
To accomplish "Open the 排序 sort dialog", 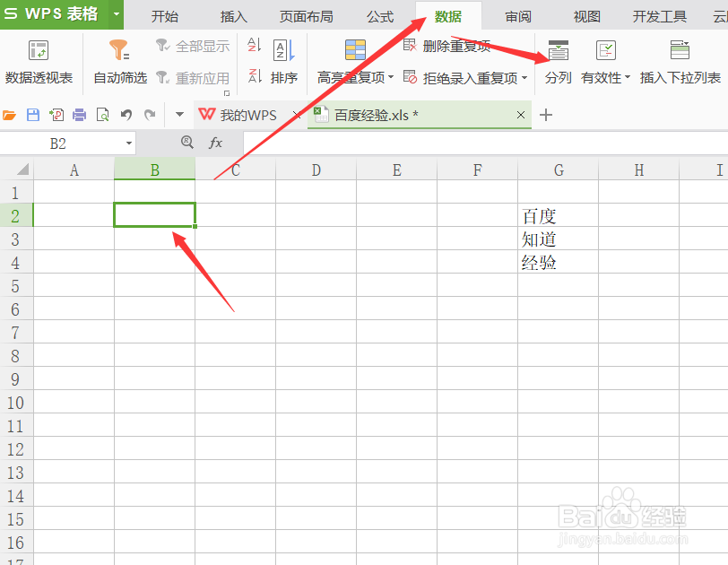I will tap(283, 62).
